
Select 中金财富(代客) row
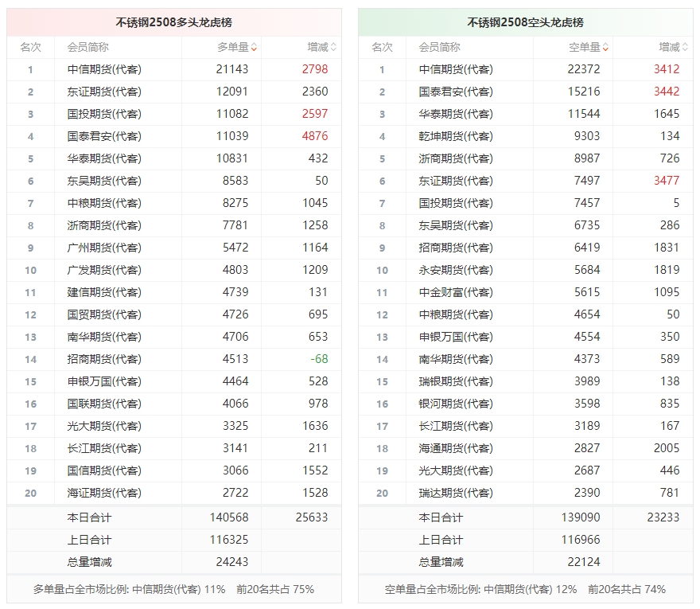526,293
